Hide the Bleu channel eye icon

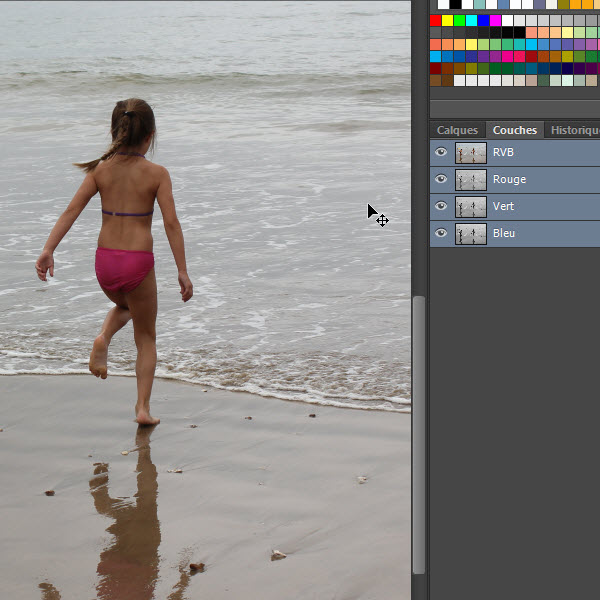tap(441, 233)
